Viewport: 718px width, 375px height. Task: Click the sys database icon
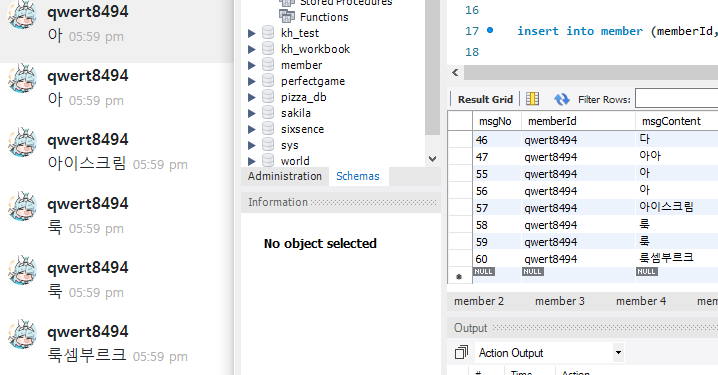[268, 145]
